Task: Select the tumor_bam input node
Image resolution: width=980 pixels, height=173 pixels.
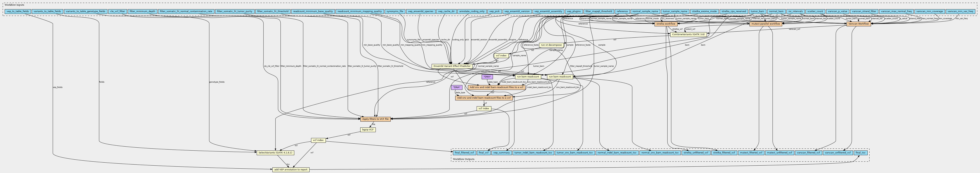Action: pyautogui.click(x=757, y=11)
